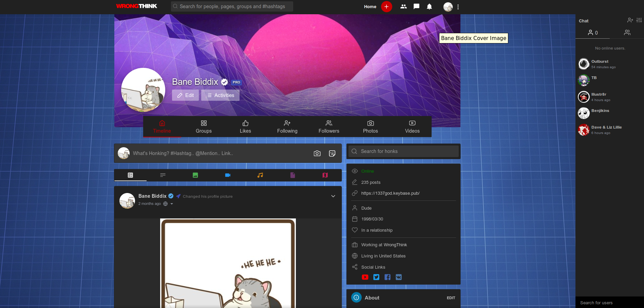Image resolution: width=644 pixels, height=308 pixels.
Task: Click the Activities button
Action: pos(220,95)
